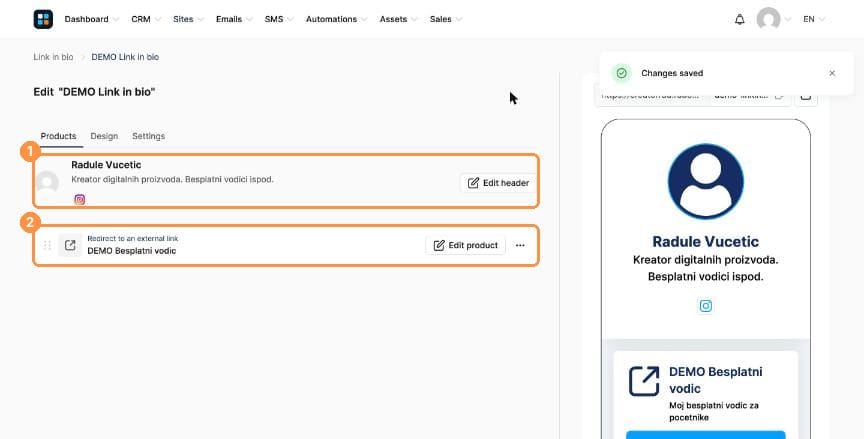864x439 pixels.
Task: Click the Instagram icon in phone preview
Action: 706,306
